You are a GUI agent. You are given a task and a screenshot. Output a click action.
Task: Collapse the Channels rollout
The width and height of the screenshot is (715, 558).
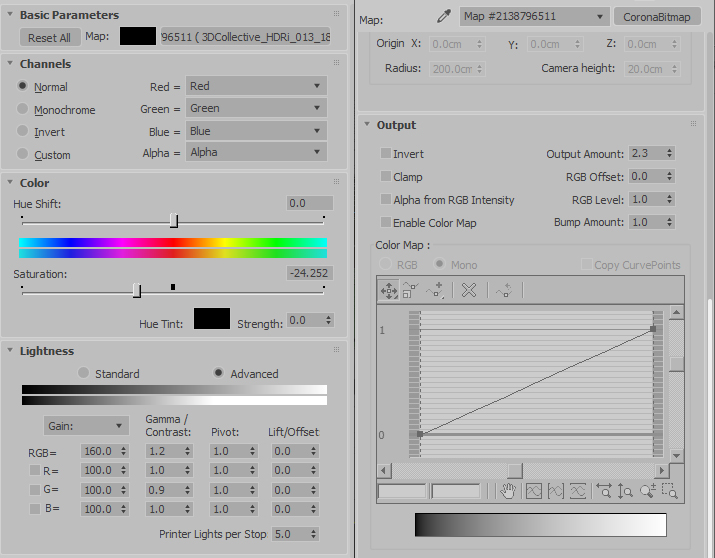click(x=10, y=63)
